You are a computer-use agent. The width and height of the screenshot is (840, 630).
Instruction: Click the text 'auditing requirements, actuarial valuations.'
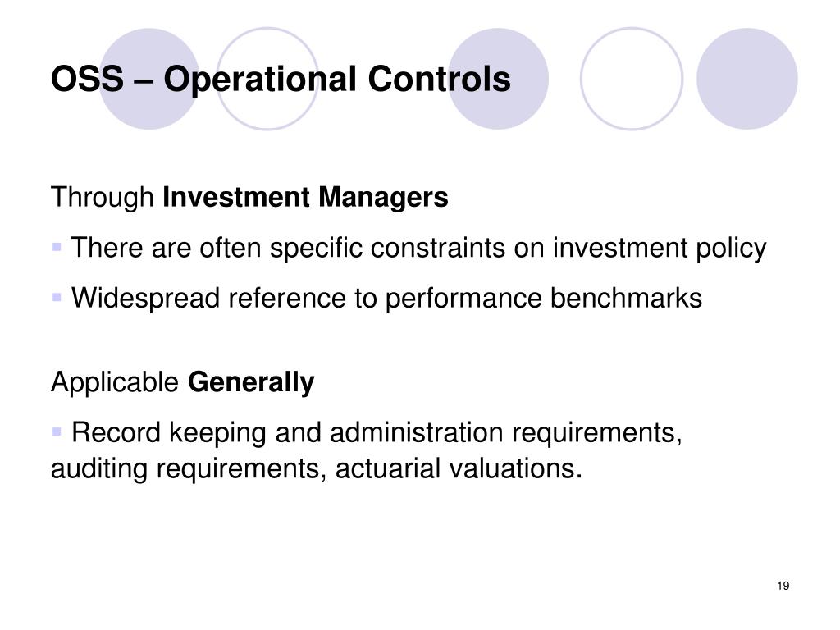tap(316, 468)
